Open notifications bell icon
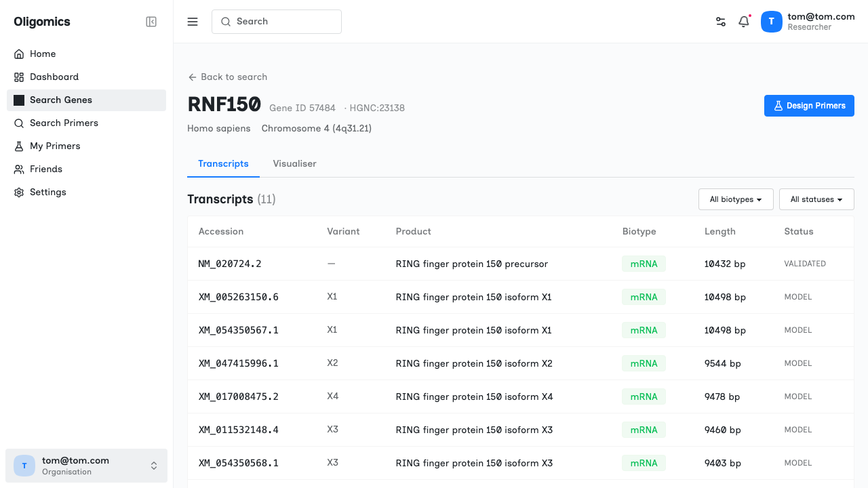This screenshot has height=488, width=868. coord(744,22)
